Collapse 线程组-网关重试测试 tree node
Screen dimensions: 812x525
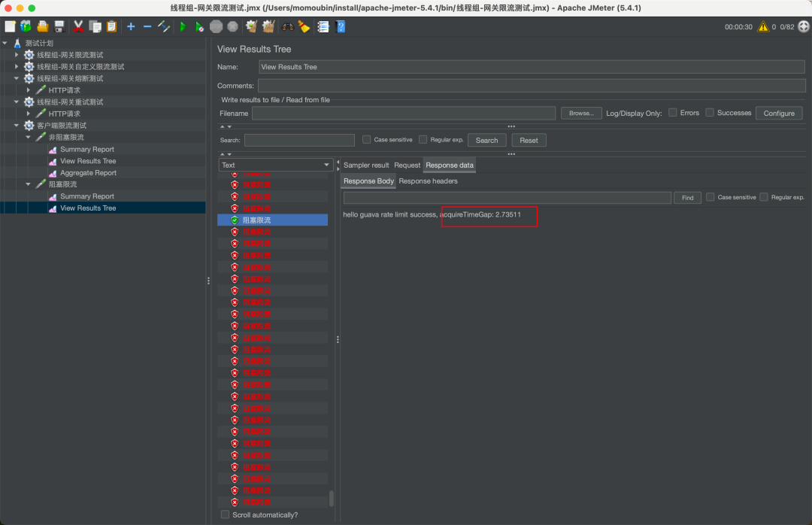17,102
